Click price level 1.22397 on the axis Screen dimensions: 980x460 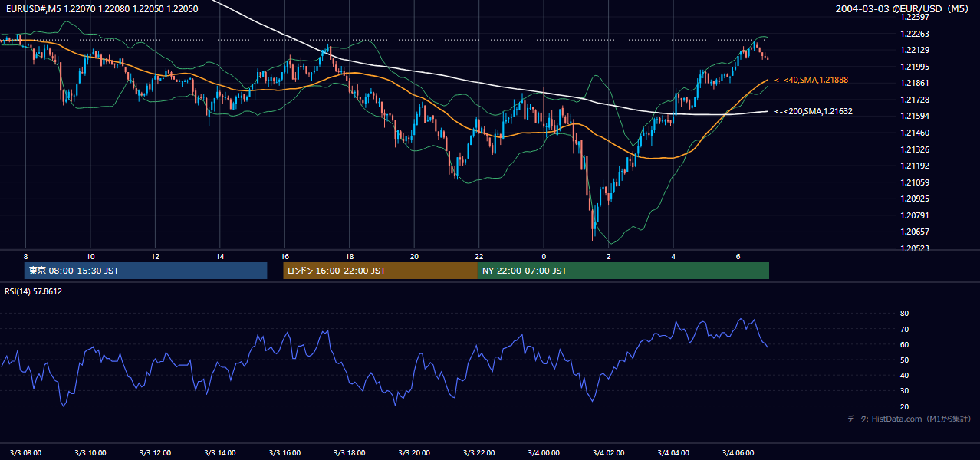pos(914,17)
